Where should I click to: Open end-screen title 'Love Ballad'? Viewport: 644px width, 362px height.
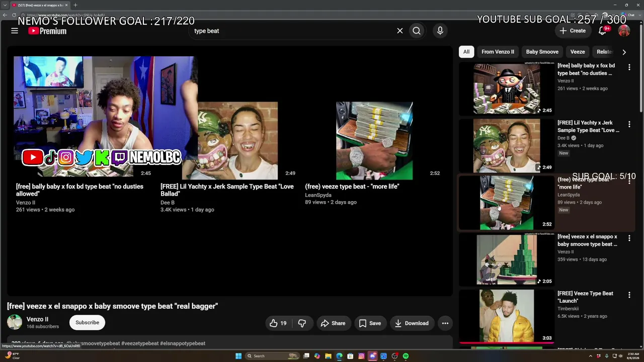pyautogui.click(x=227, y=190)
